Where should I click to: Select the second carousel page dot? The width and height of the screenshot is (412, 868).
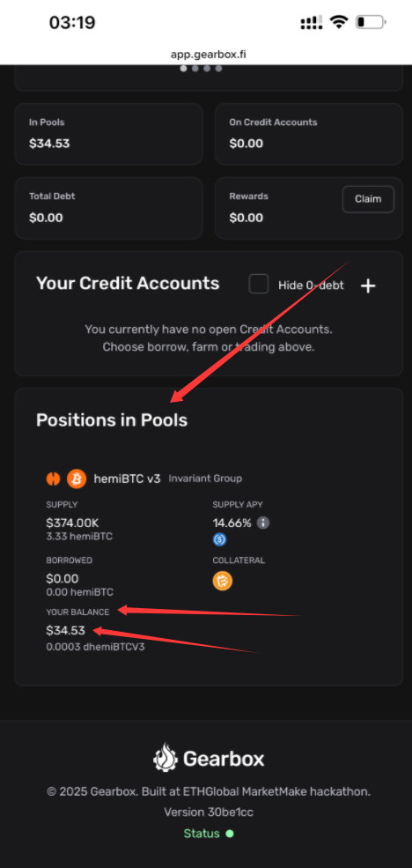[x=195, y=69]
